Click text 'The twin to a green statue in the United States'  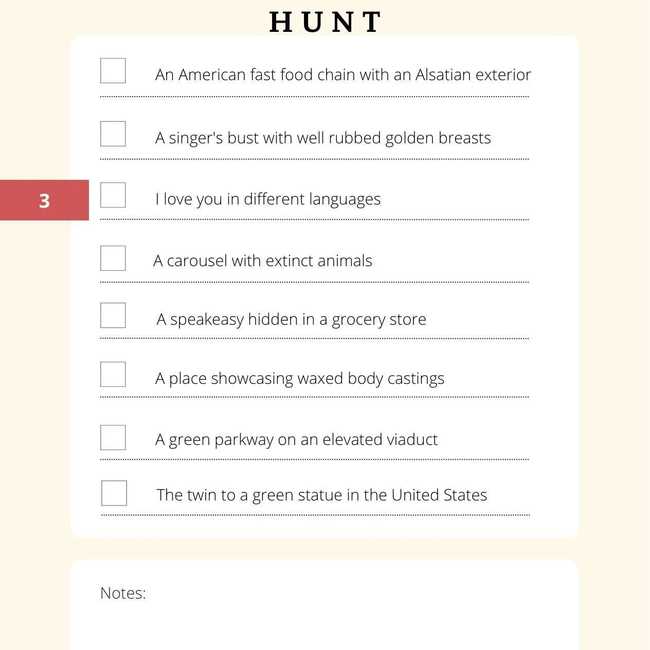[x=322, y=495]
